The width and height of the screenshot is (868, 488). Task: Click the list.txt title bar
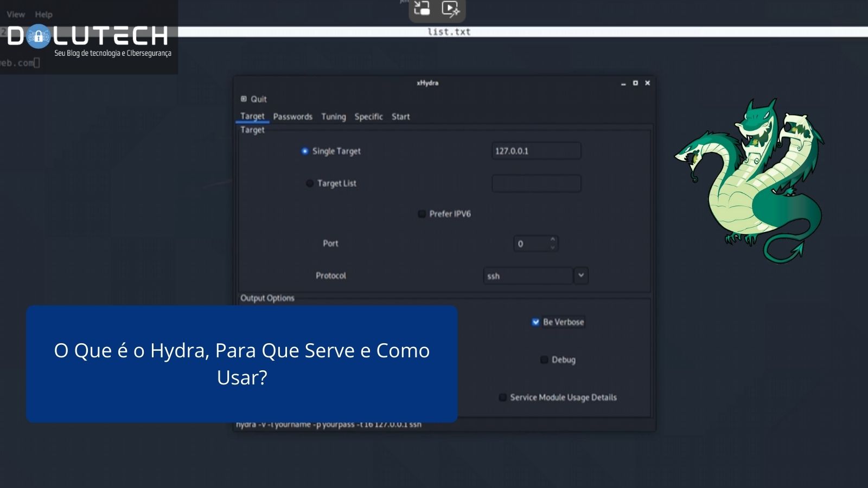click(449, 32)
